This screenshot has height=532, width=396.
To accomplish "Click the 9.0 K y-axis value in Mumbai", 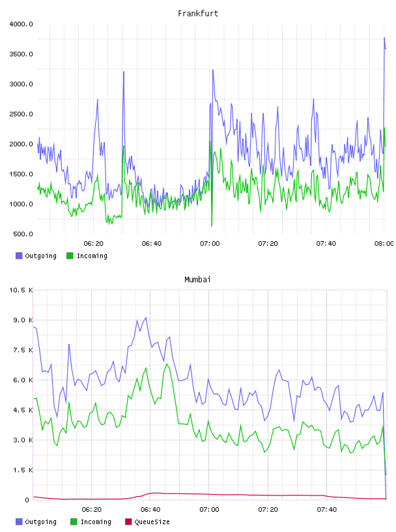I will 23,320.
